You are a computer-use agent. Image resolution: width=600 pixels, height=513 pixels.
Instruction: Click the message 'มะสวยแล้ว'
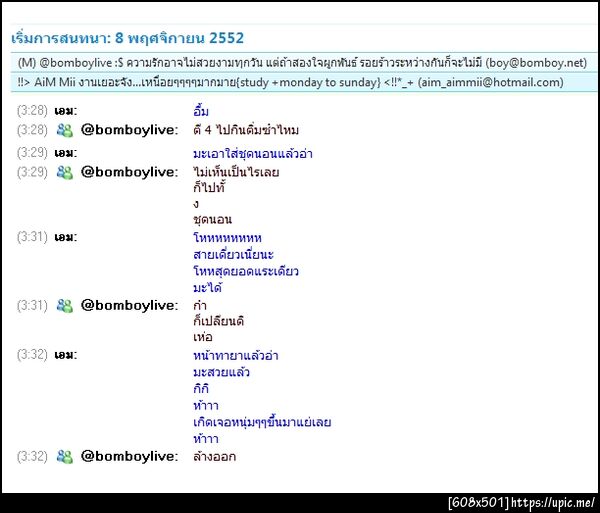point(222,372)
